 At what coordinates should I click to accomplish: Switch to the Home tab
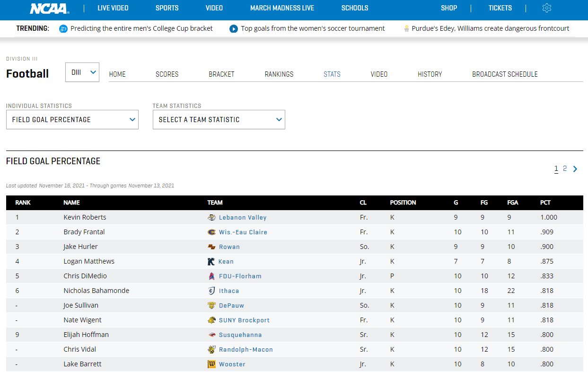pos(117,74)
